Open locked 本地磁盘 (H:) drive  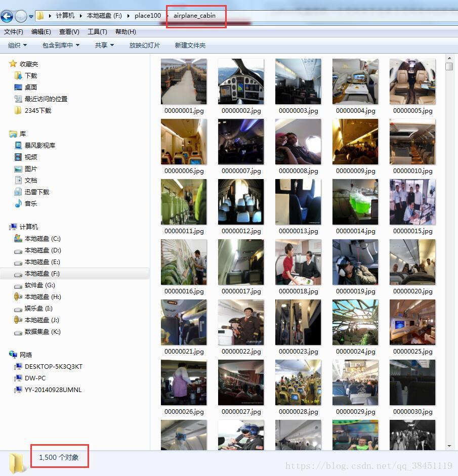(43, 296)
